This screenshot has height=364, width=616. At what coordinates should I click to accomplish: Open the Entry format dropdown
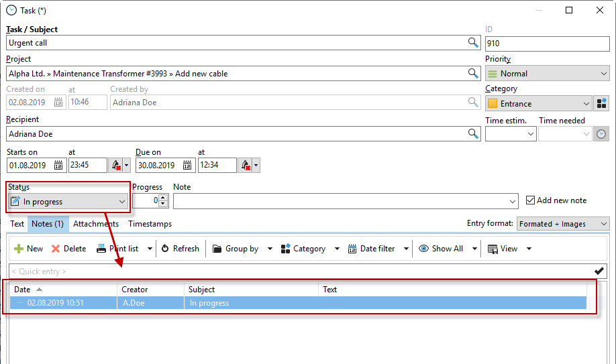[603, 224]
